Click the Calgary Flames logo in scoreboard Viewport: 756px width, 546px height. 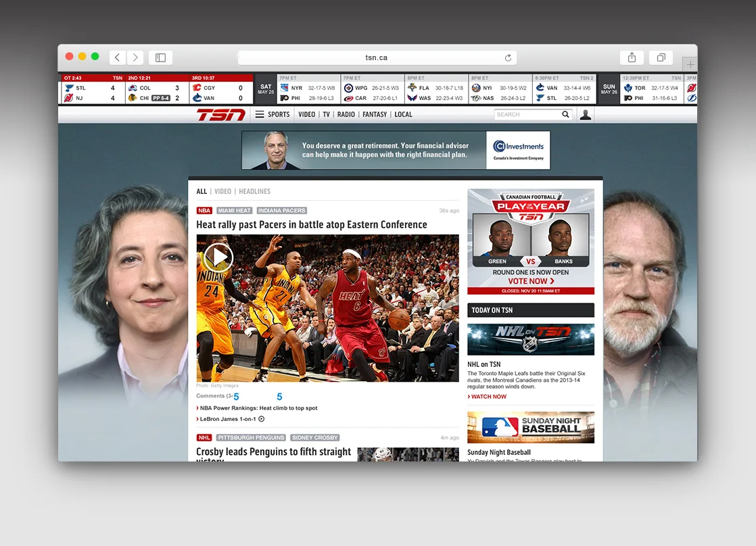[197, 88]
